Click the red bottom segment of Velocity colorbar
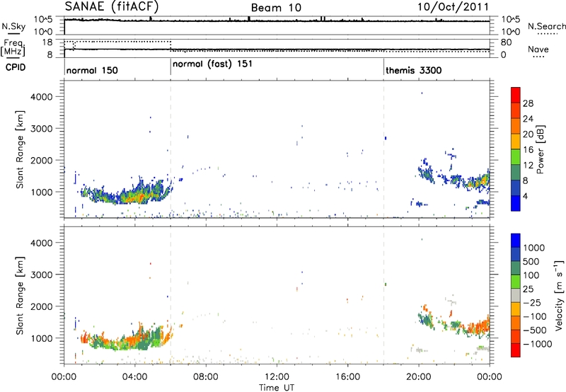Image resolution: width=566 pixels, height=392 pixels. (516, 350)
